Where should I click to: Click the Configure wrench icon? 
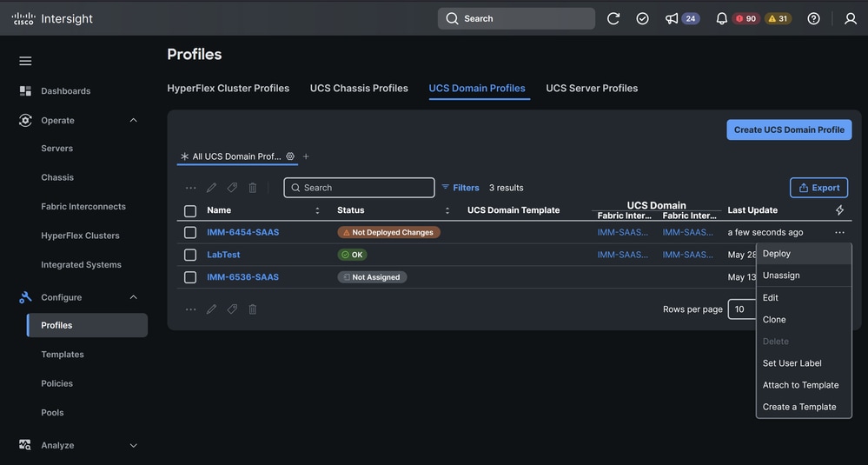(x=25, y=297)
